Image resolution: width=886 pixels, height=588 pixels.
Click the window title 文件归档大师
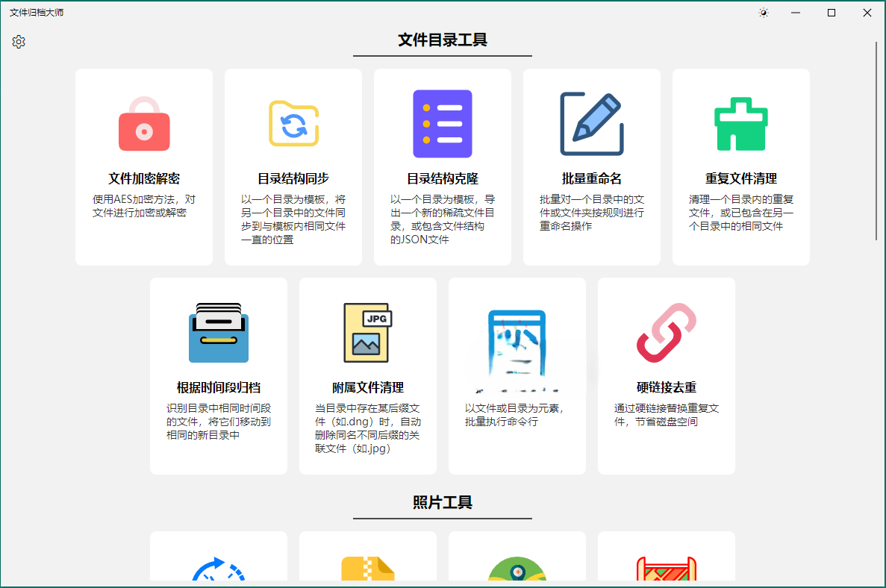click(37, 13)
